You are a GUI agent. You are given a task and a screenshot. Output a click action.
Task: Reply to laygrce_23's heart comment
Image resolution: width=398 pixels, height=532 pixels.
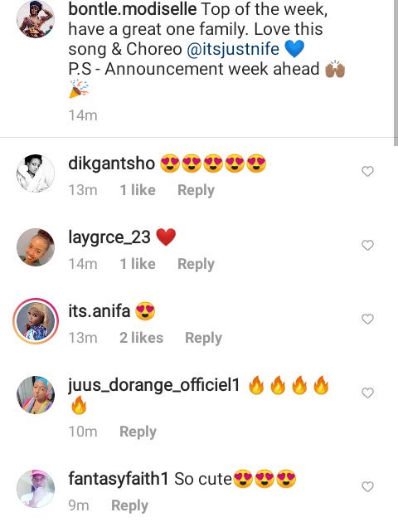tap(196, 264)
